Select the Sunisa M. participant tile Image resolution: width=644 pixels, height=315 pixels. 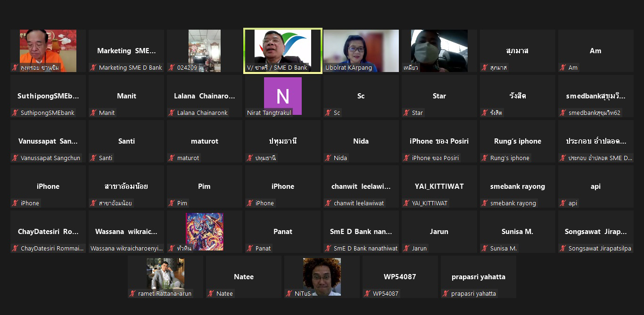(x=518, y=232)
